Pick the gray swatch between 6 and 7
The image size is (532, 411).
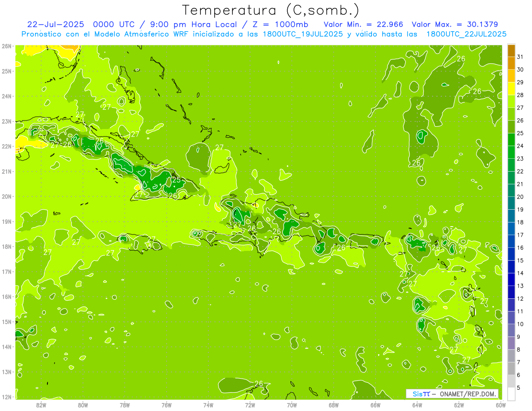511,368
